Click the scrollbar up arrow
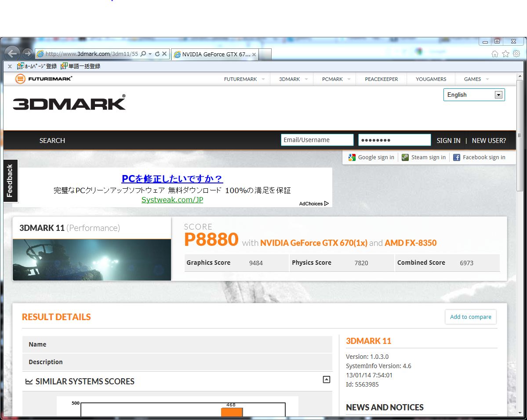This screenshot has width=527, height=420. 520,77
